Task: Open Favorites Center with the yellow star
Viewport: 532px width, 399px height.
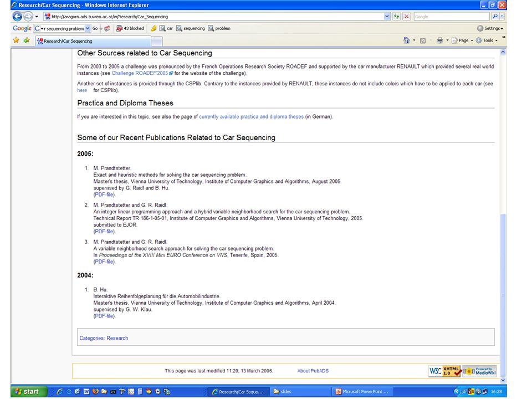Action: [x=16, y=40]
